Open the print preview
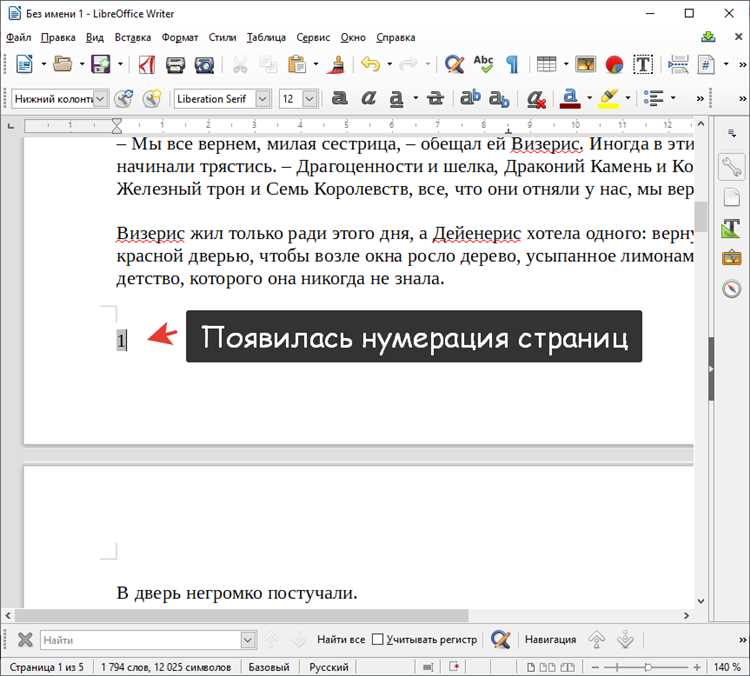 click(x=204, y=65)
